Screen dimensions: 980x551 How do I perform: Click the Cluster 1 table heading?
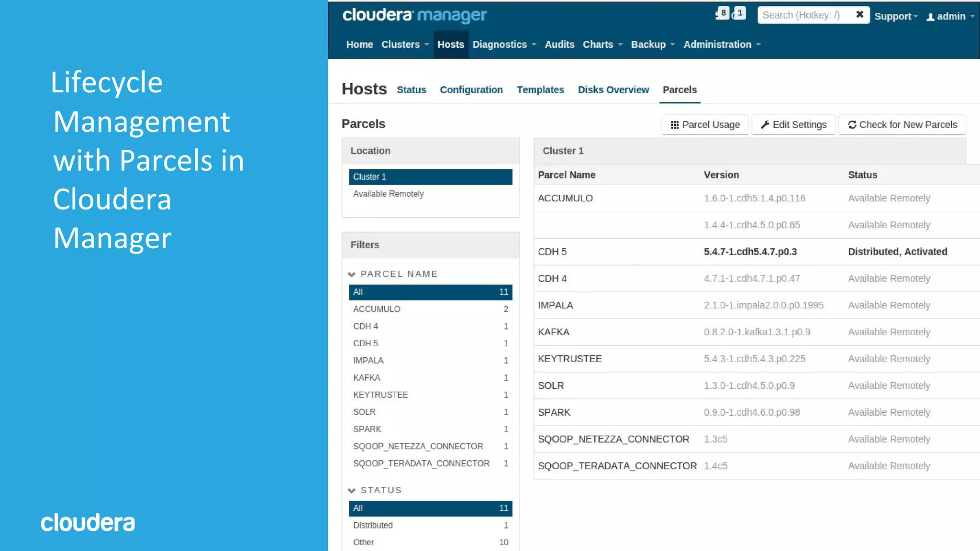[x=563, y=151]
